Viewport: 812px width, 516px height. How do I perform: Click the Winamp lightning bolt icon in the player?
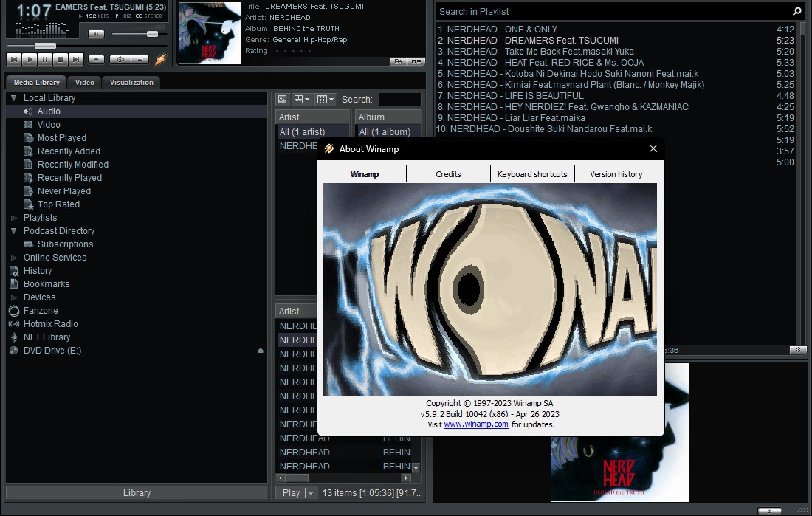tap(160, 60)
